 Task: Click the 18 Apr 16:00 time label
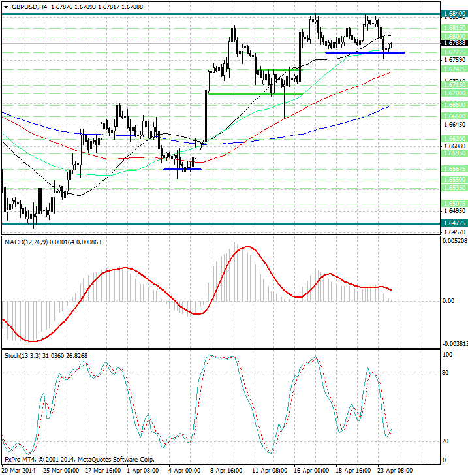(x=353, y=471)
